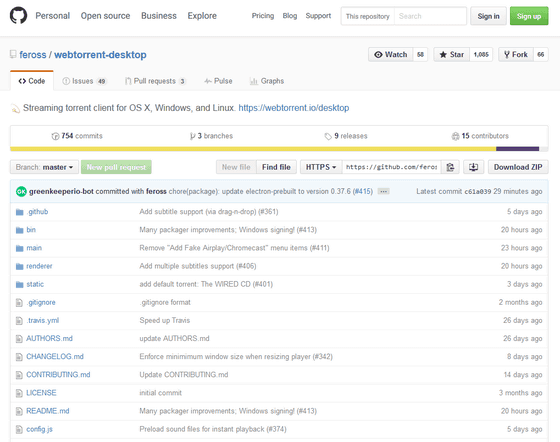560x442 pixels.
Task: Open Open source in top navigation
Action: click(105, 16)
